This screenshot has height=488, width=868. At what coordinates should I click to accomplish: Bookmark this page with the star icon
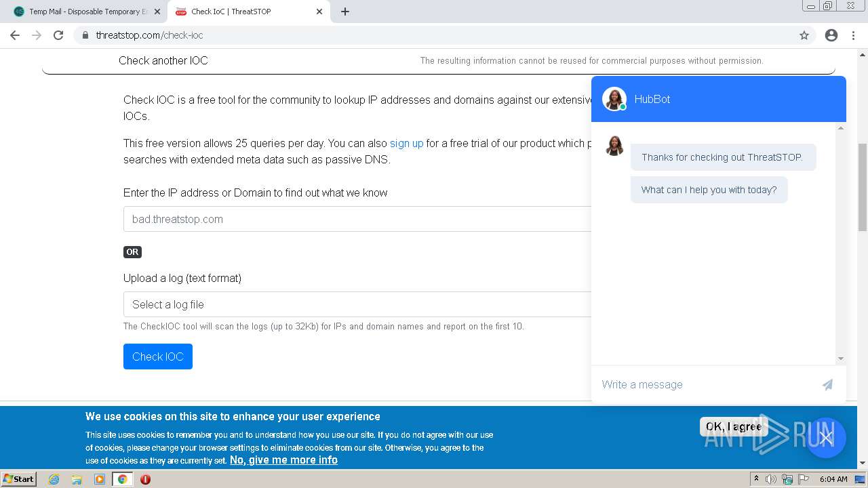click(804, 35)
